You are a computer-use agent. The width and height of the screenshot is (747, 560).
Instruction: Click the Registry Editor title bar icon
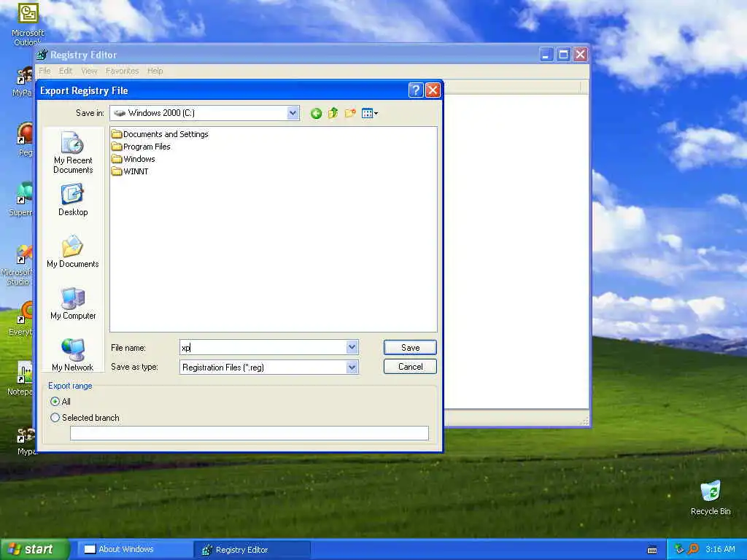coord(42,55)
